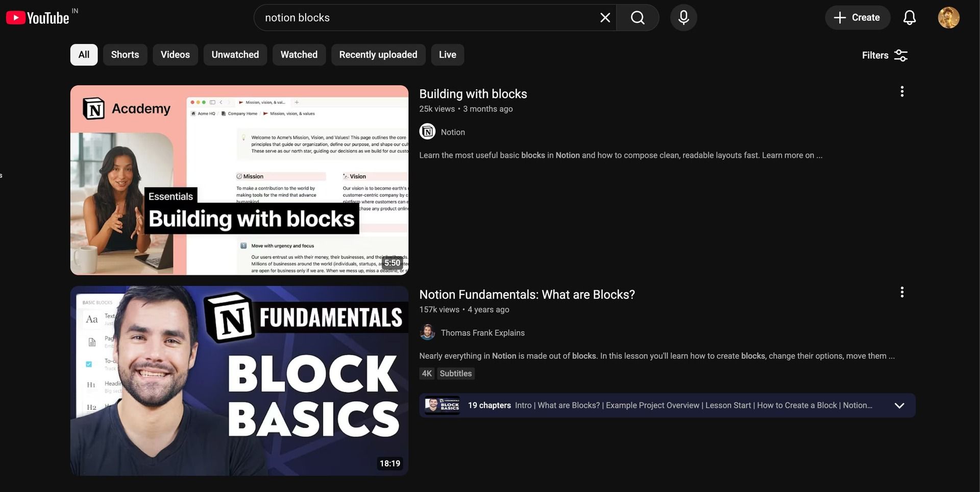Filter results by Unwatched
Screen dimensions: 980x492
click(235, 55)
